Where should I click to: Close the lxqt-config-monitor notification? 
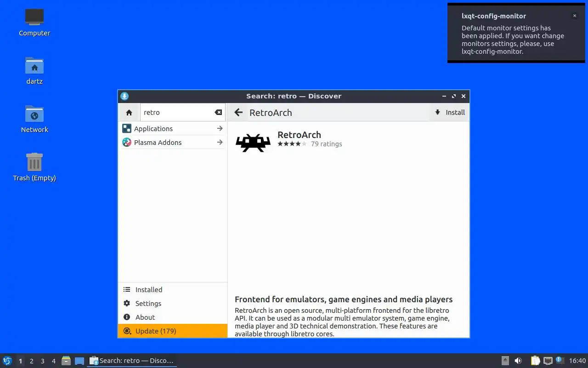[574, 16]
